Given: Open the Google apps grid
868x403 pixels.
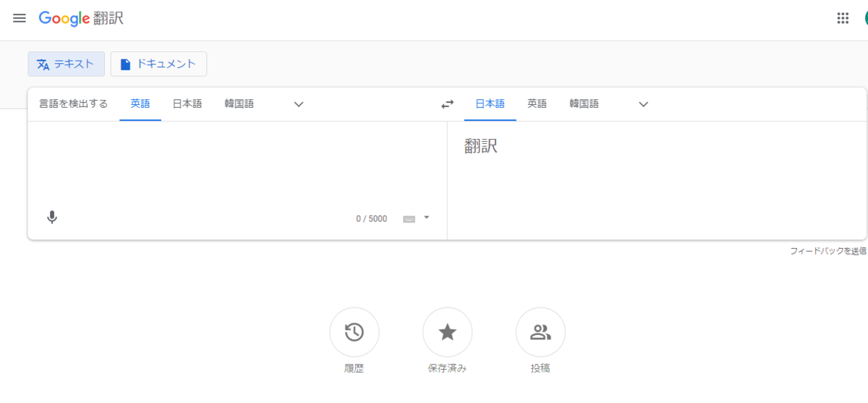Looking at the screenshot, I should (843, 19).
